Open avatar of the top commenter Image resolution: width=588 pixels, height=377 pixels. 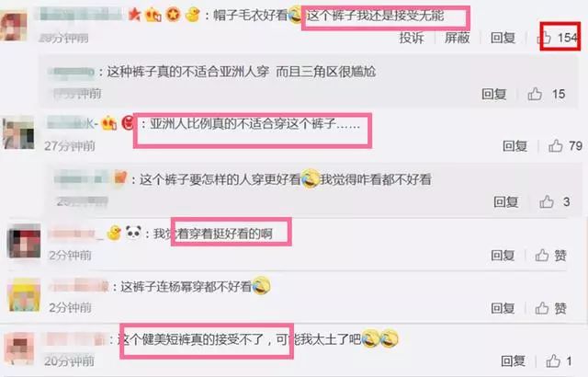pyautogui.click(x=14, y=26)
